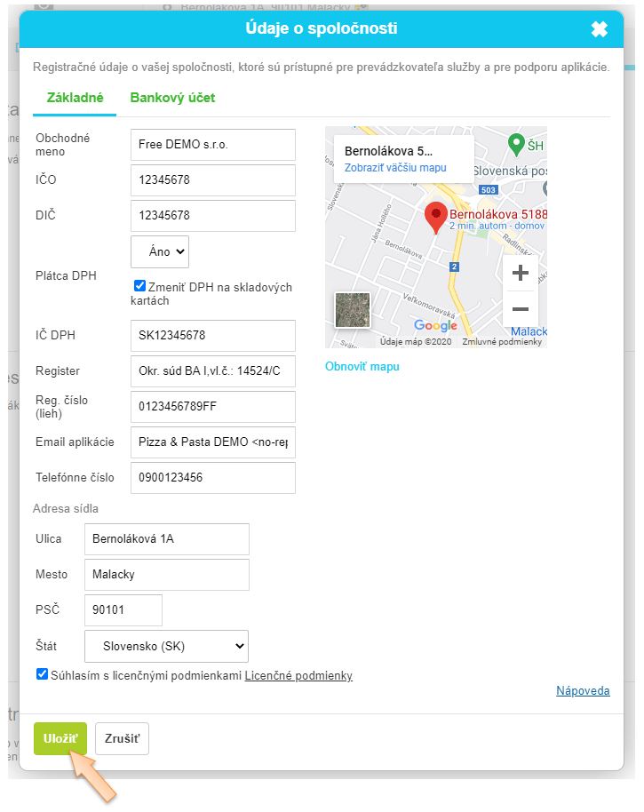Click the Google logo on map
This screenshot has height=812, width=644.
pos(435,326)
